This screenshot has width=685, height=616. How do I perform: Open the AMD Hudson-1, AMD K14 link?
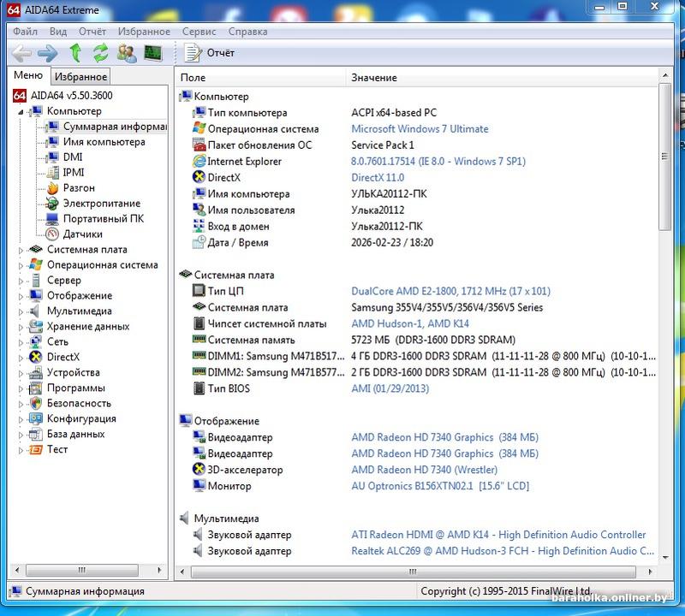(x=409, y=323)
